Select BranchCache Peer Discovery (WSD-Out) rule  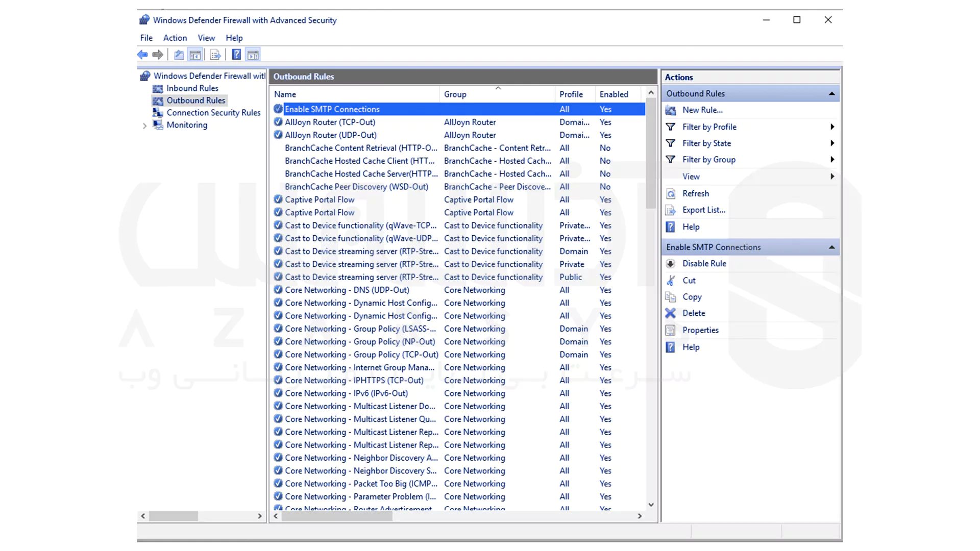459,187
